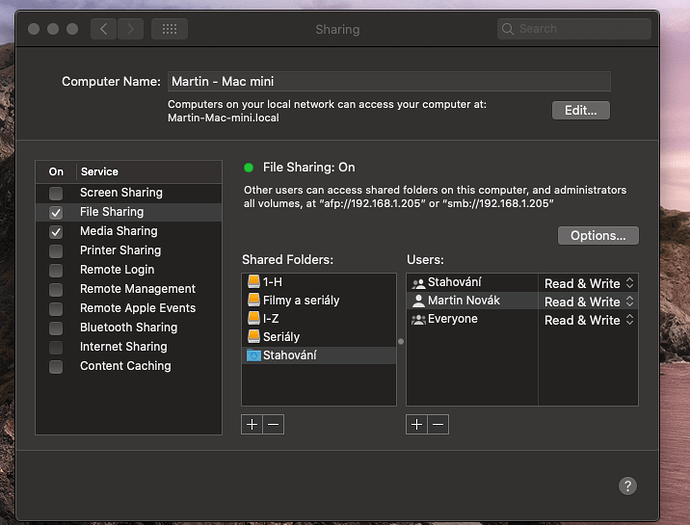This screenshot has width=690, height=525.
Task: Enable the Screen Sharing checkbox
Action: (56, 193)
